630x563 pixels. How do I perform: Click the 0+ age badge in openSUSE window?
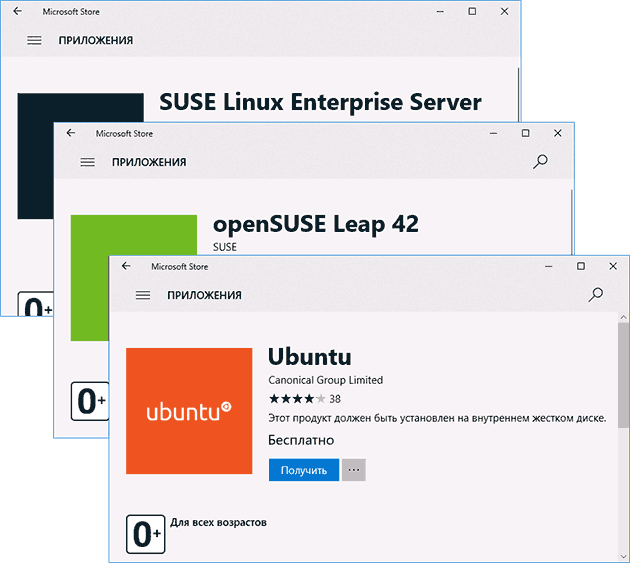pos(90,401)
